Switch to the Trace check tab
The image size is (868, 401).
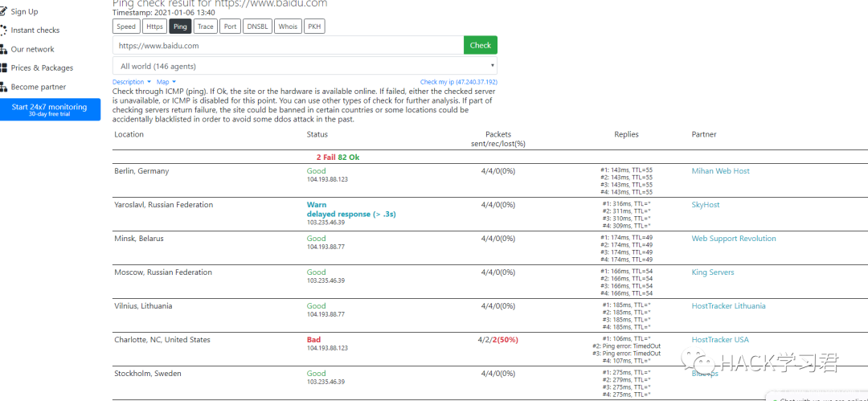206,26
